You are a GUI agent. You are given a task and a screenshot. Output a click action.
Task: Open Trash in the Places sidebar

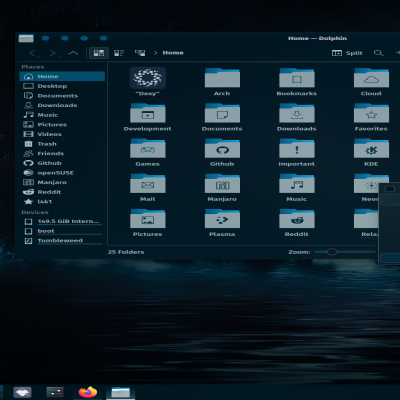[x=62, y=144]
